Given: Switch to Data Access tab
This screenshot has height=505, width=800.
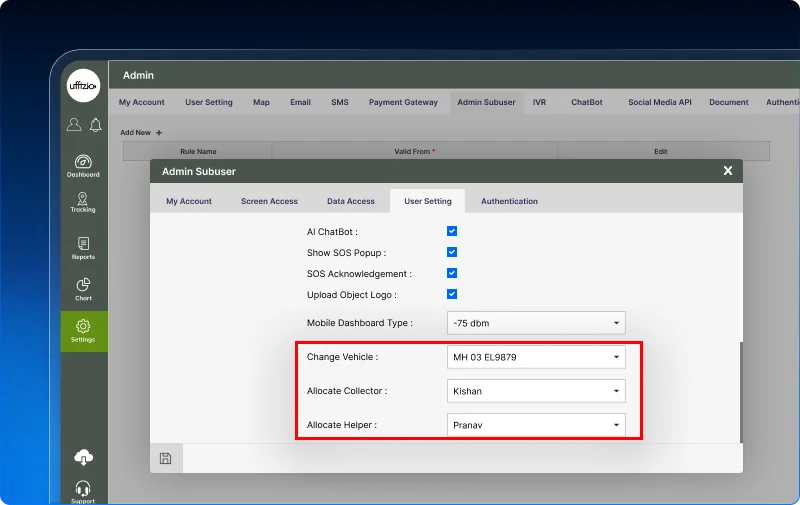Looking at the screenshot, I should tap(351, 201).
